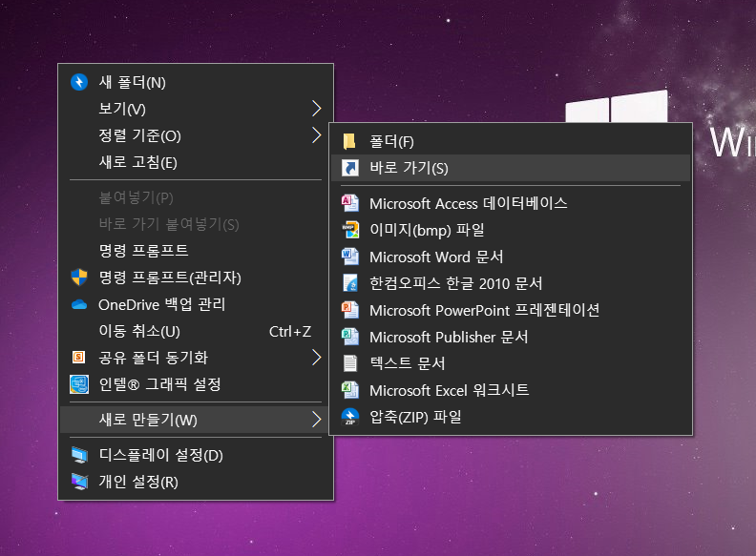Click the 텍스트 문서 page icon
756x556 pixels.
click(350, 363)
